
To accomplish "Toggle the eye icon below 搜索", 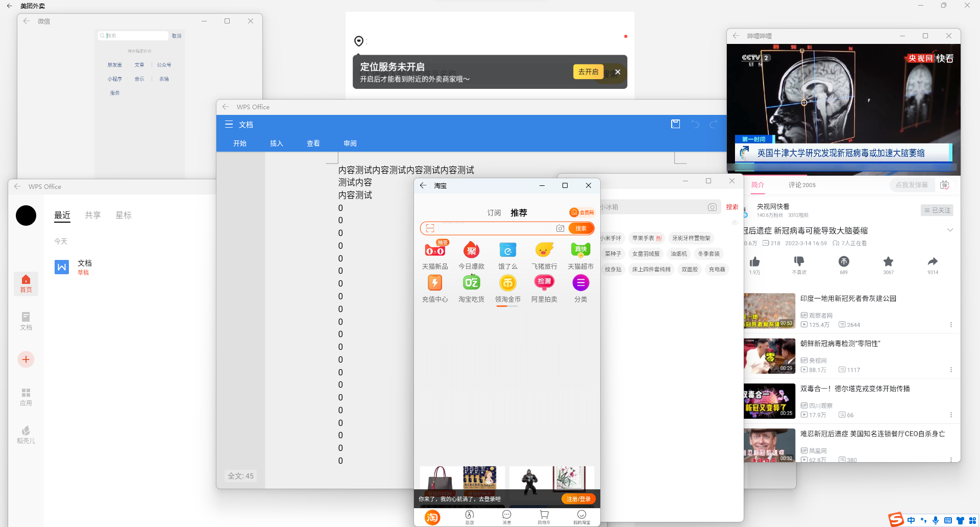I will click(x=734, y=223).
